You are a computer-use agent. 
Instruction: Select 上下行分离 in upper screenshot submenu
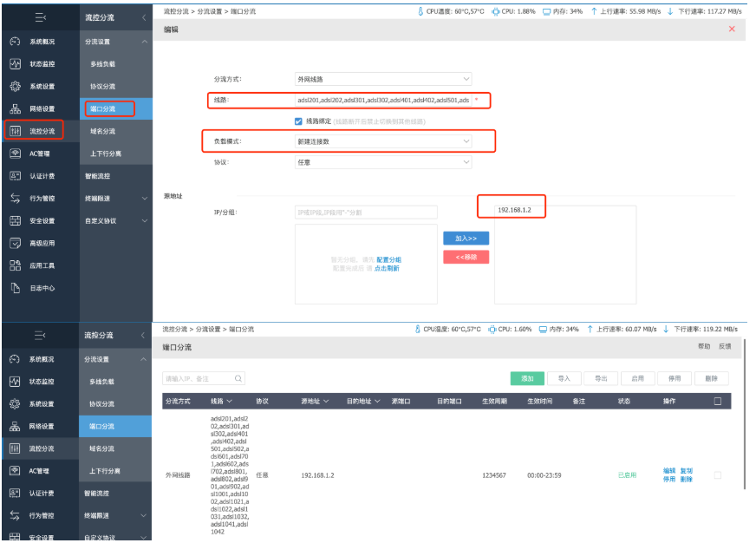(x=106, y=154)
